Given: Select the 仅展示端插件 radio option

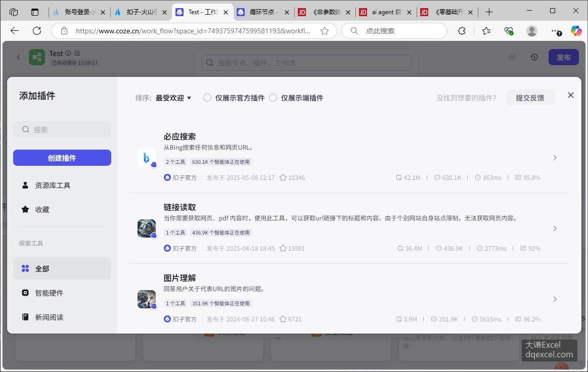Looking at the screenshot, I should [273, 98].
